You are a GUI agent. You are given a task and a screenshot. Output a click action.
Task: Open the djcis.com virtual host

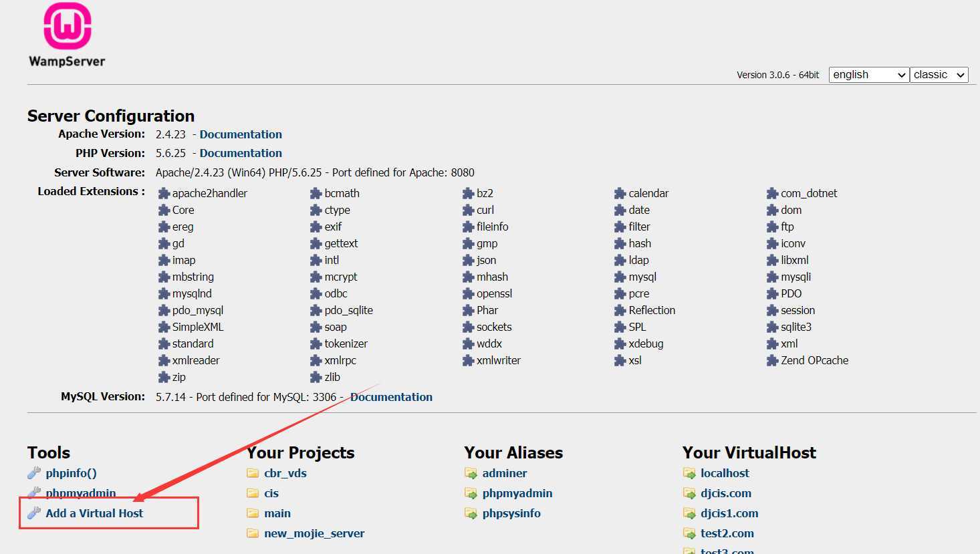[726, 493]
